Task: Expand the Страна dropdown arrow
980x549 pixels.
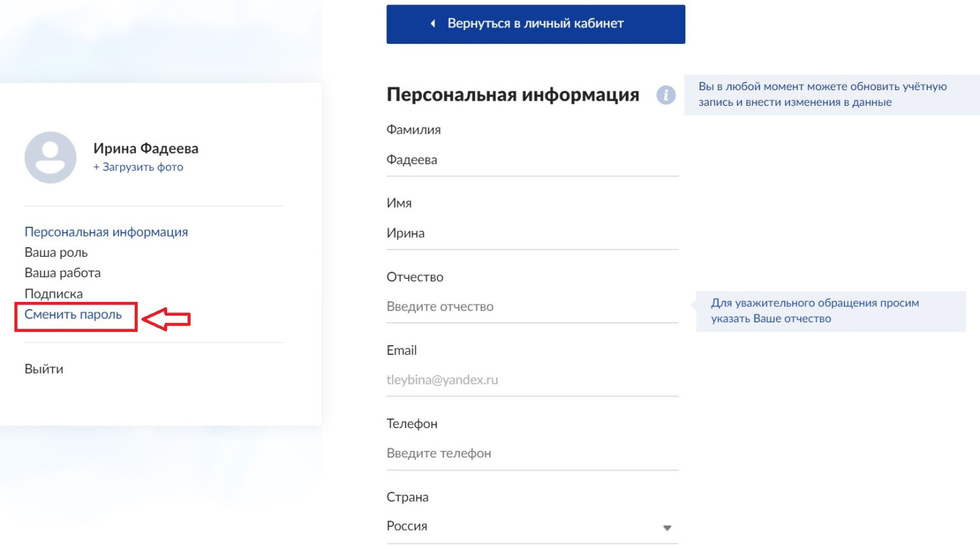Action: tap(667, 527)
